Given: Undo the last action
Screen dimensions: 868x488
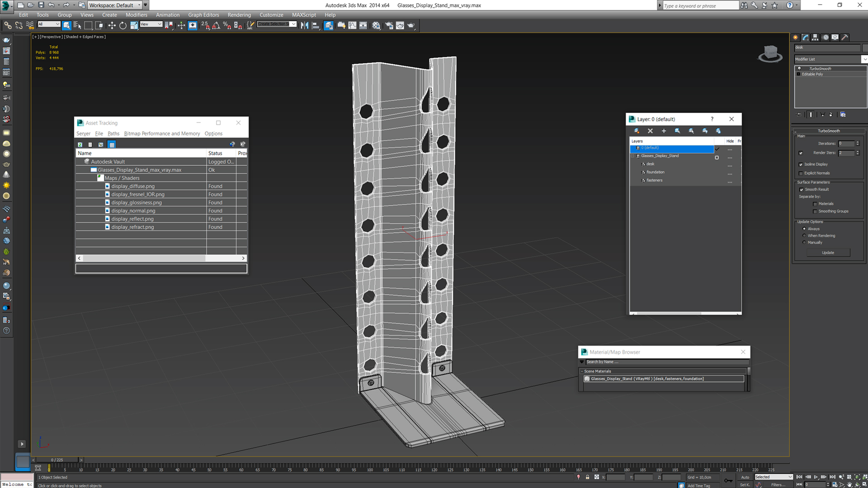Looking at the screenshot, I should coord(51,5).
